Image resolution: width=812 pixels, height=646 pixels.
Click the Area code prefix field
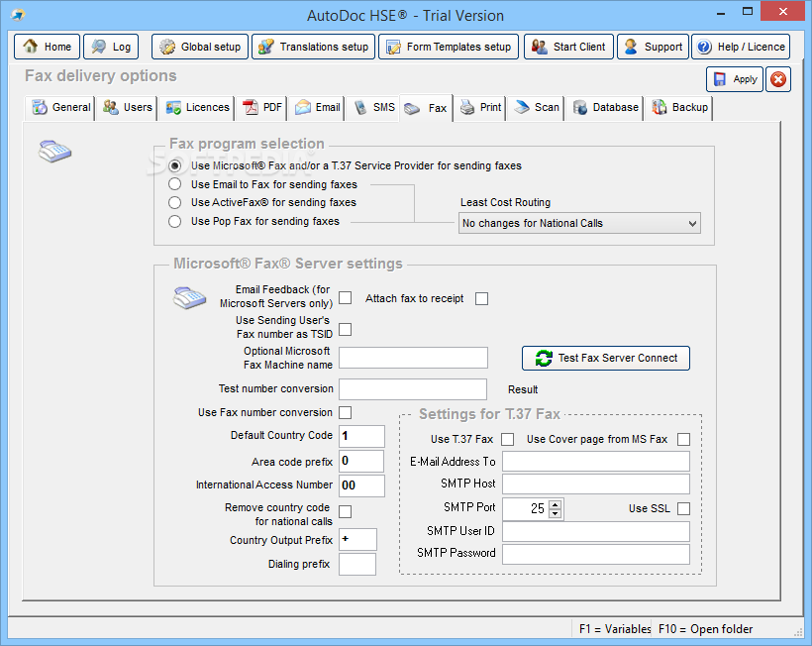click(361, 461)
